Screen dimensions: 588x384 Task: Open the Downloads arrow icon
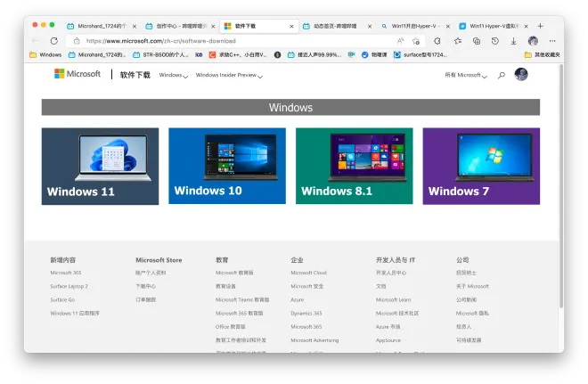pos(513,41)
